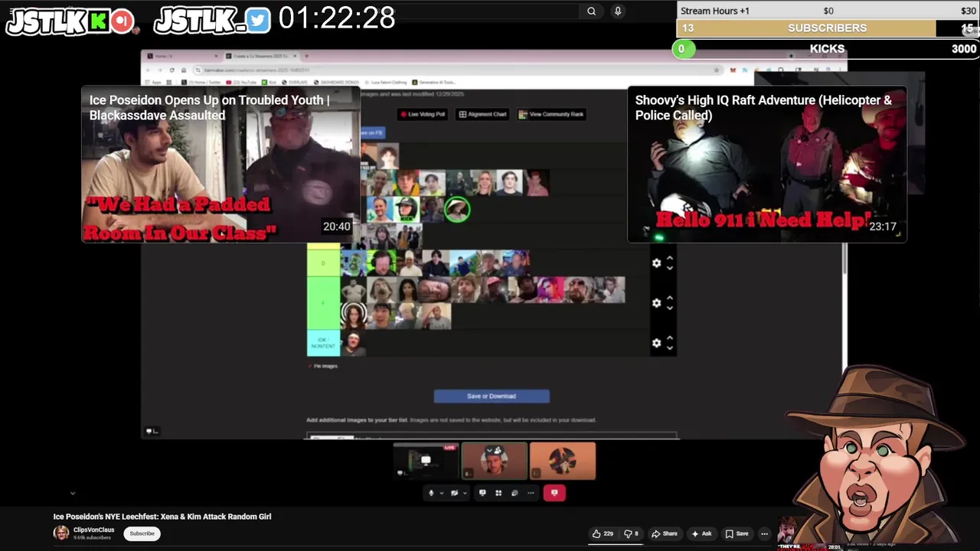This screenshot has height=551, width=980.
Task: Open gear settings for the IDK/NONTENT row
Action: (656, 343)
